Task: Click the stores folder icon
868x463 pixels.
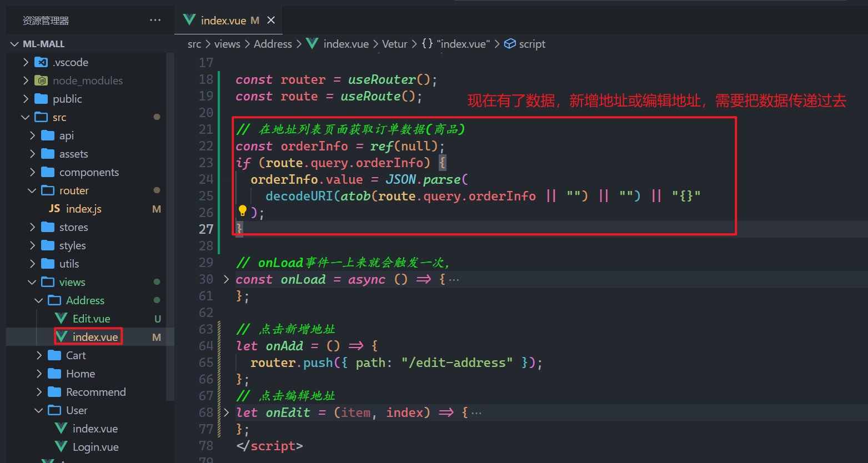Action: [x=48, y=227]
